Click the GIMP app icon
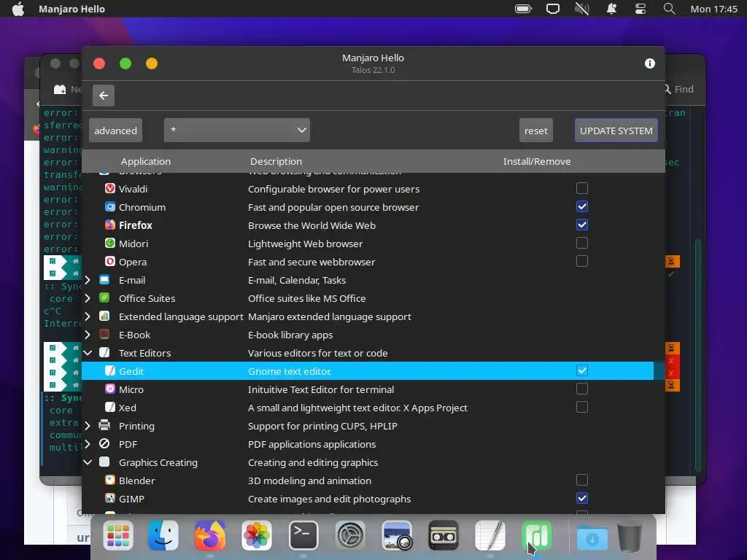The width and height of the screenshot is (747, 560). [110, 499]
